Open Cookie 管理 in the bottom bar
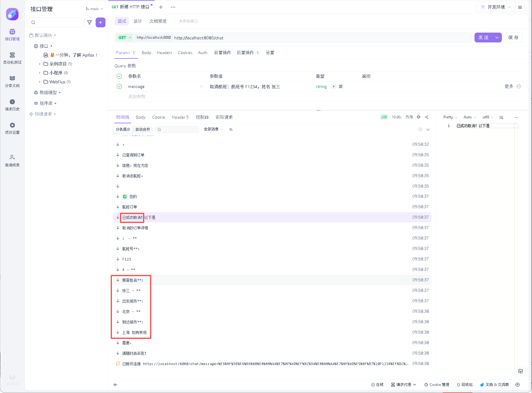532x393 pixels. [437, 385]
